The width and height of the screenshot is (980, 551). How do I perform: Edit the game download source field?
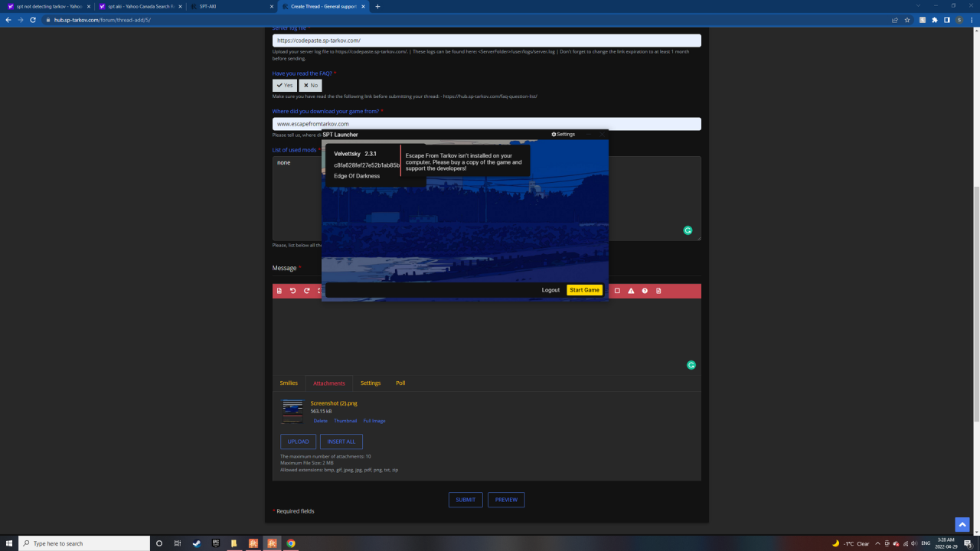[x=486, y=123]
